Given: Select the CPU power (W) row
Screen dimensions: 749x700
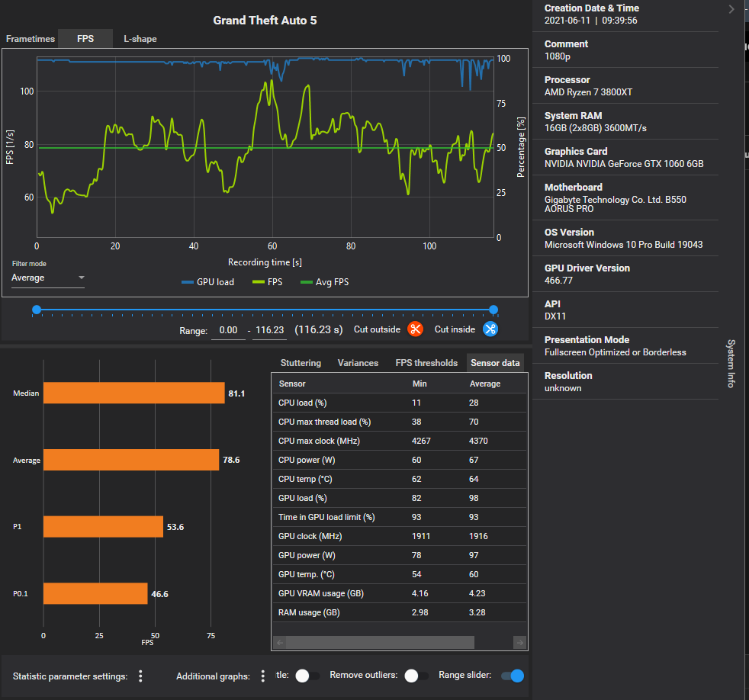Looking at the screenshot, I should pyautogui.click(x=400, y=460).
